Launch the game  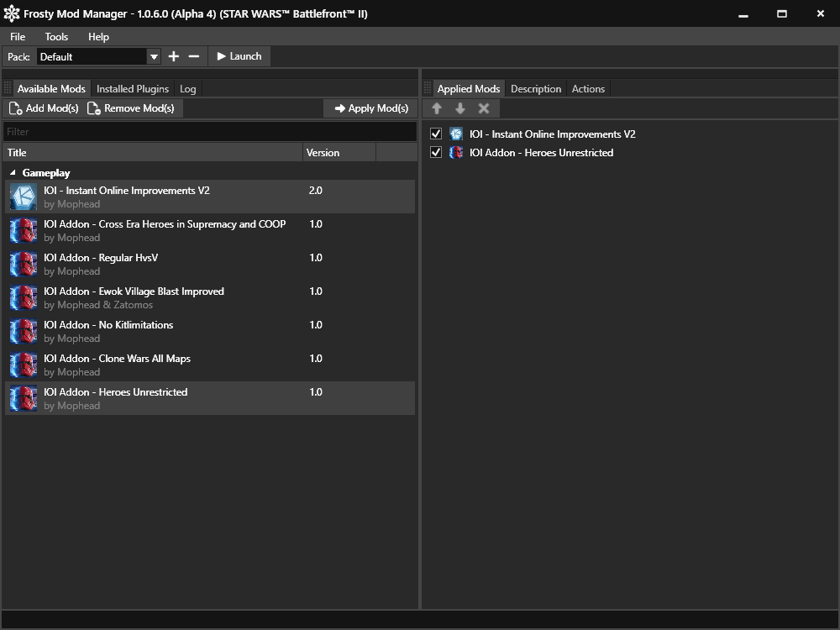tap(239, 56)
